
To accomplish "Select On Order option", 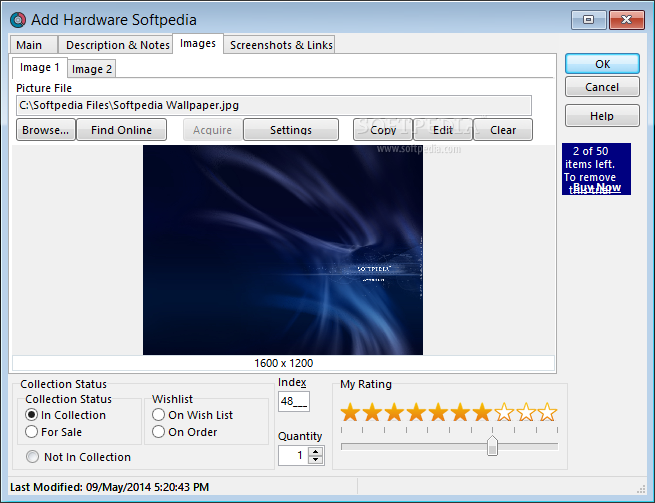I will [158, 432].
